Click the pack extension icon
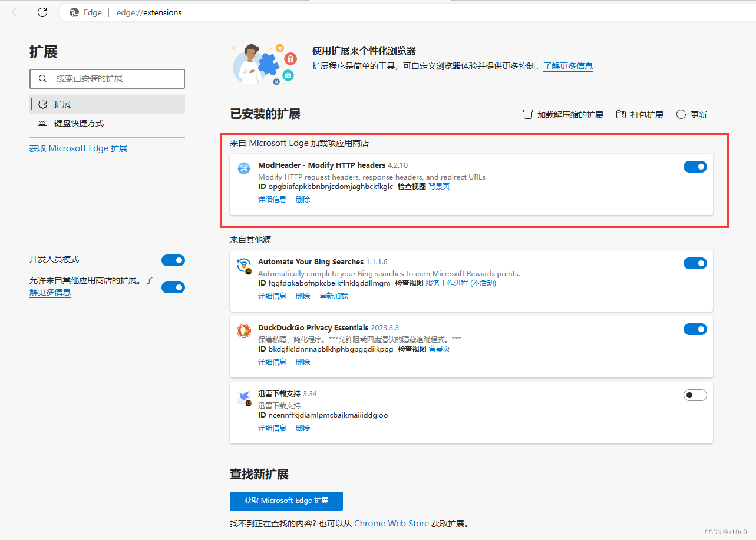 620,114
